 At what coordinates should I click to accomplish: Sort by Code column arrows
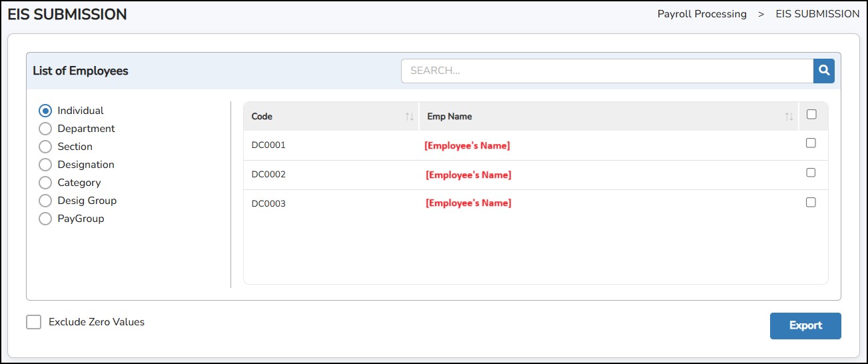[410, 117]
